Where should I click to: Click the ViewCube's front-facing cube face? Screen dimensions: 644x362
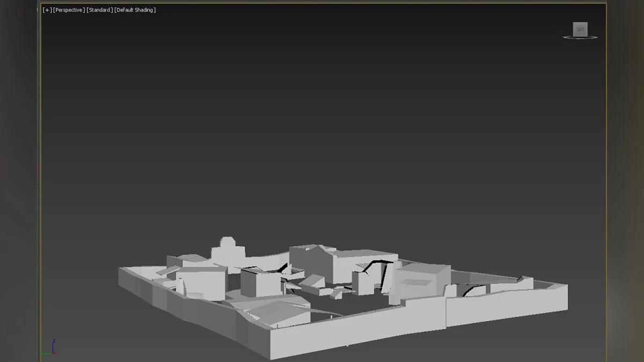(x=580, y=29)
